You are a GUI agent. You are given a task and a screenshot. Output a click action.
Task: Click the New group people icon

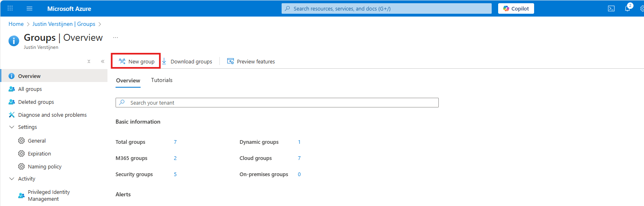(122, 61)
